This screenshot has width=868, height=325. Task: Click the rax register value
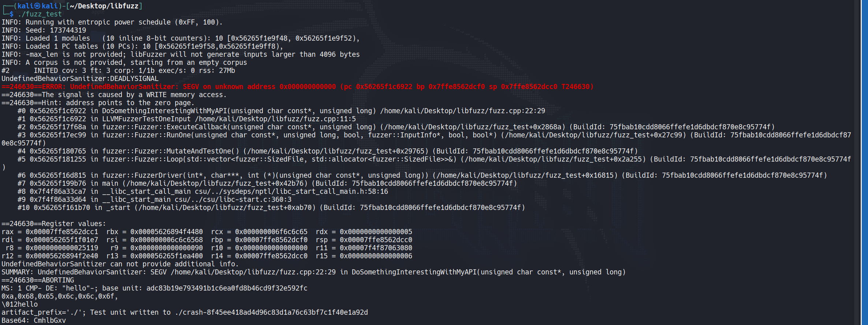62,232
